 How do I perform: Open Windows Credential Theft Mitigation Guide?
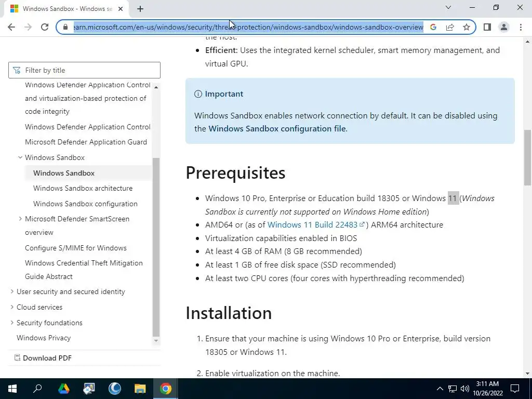(84, 270)
